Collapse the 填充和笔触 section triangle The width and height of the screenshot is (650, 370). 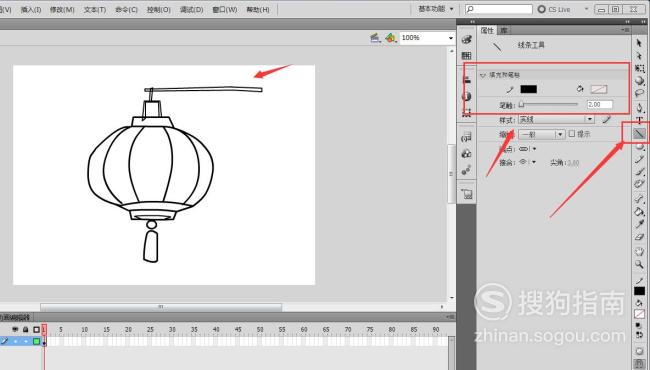[x=483, y=75]
